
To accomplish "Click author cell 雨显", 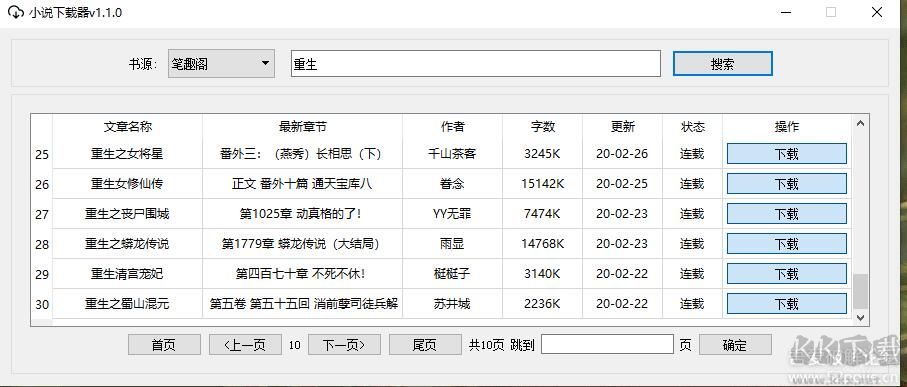I will tap(452, 244).
